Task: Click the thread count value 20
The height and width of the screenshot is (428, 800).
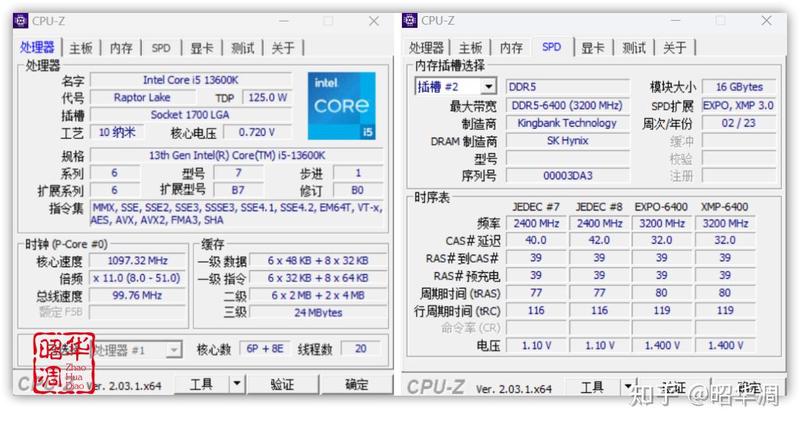Action: coord(361,349)
